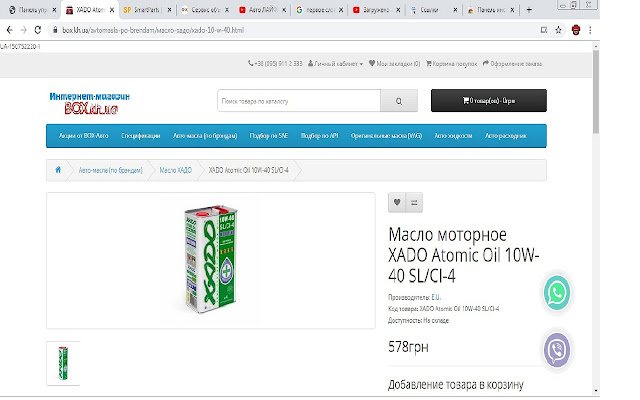Open the BOX.kh.ua store logo
Screen dimensions: 640x400
[x=89, y=102]
